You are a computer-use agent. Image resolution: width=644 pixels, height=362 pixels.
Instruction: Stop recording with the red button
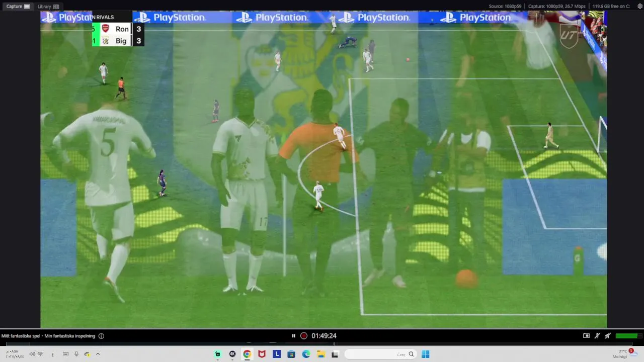point(304,336)
